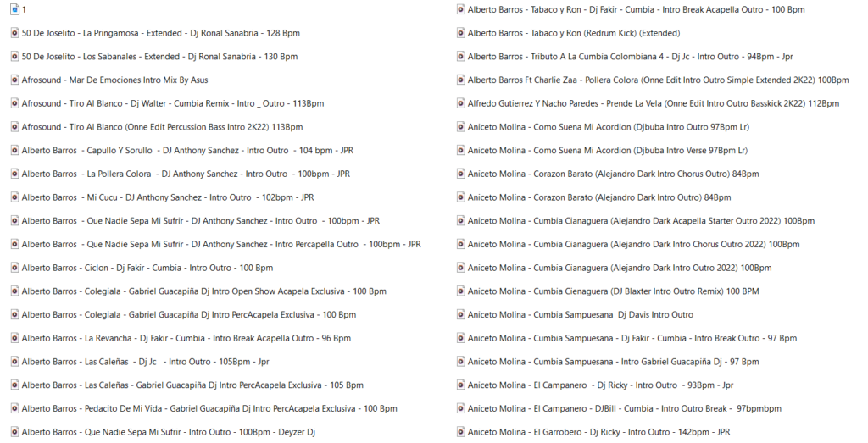This screenshot has height=443, width=868.
Task: Click the audio icon of Tabaco y Ron Dj Fakir
Action: point(461,9)
